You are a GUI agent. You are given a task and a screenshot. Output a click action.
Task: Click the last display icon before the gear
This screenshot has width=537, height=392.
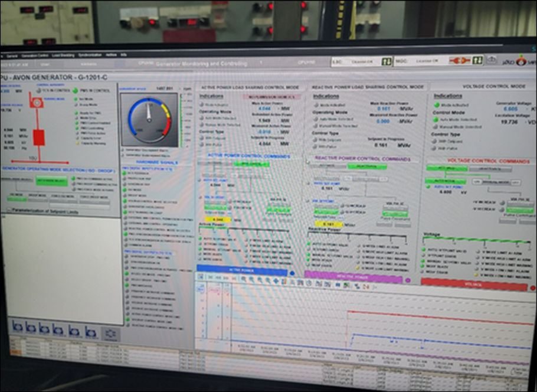click(x=91, y=332)
